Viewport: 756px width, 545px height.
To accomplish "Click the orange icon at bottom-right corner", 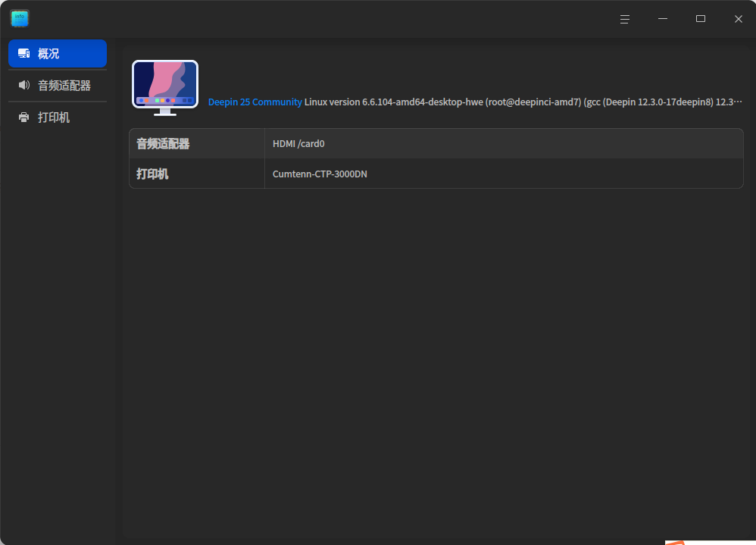I will point(675,543).
